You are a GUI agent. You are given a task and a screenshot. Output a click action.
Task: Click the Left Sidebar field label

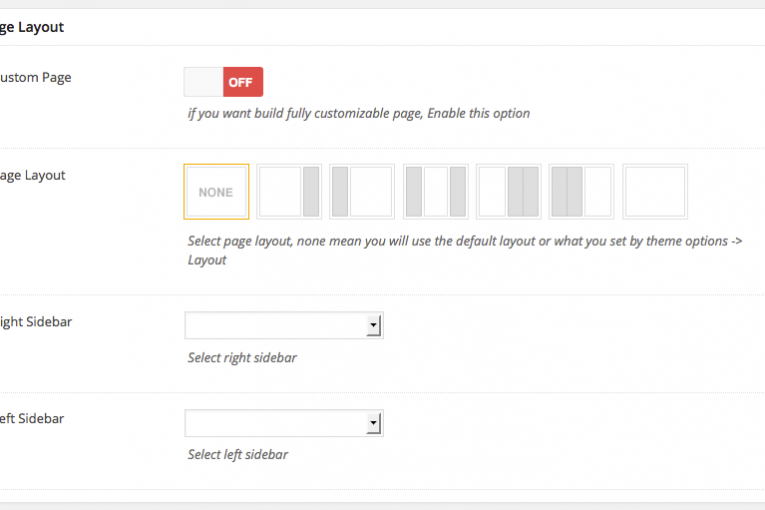(x=32, y=419)
